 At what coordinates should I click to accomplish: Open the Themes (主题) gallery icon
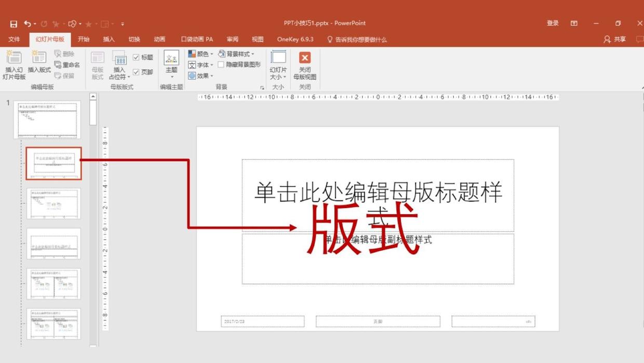coord(171,58)
